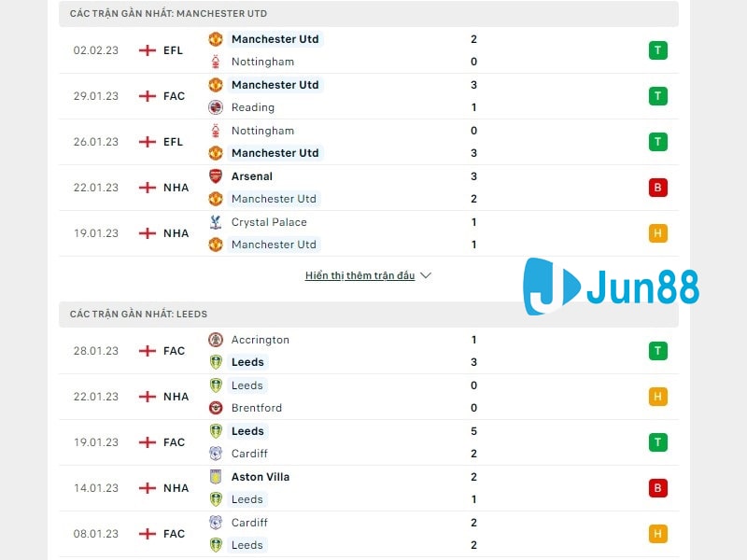
Task: Select the red B badge for Arsenal match
Action: [658, 187]
